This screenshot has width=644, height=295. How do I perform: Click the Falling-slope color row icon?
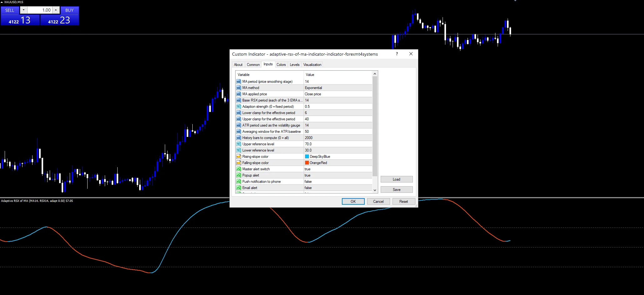pos(238,163)
